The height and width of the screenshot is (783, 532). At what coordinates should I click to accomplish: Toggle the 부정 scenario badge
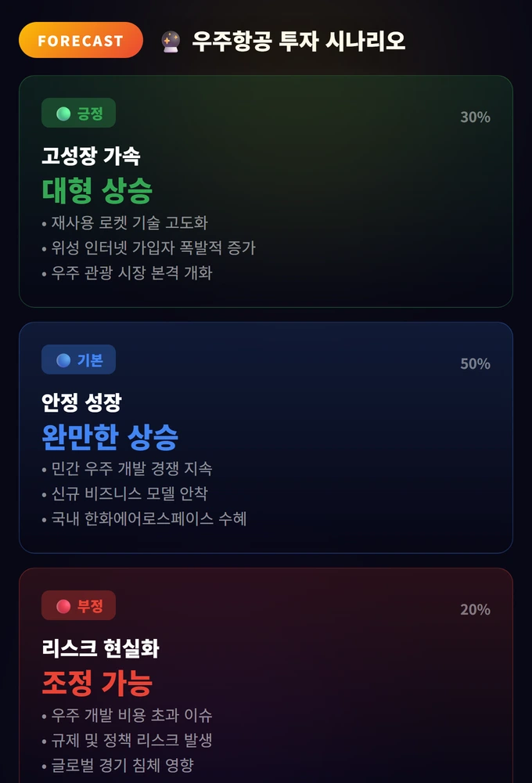[x=78, y=605]
